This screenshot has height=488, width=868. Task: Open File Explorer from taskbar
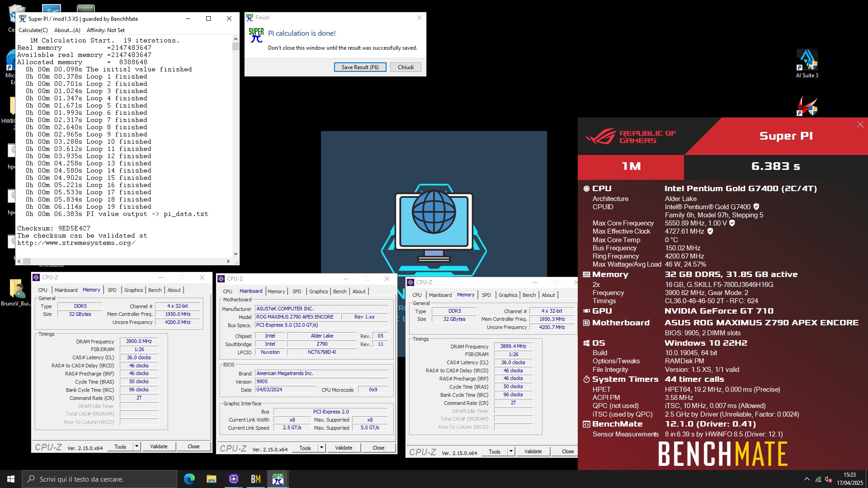tap(212, 479)
